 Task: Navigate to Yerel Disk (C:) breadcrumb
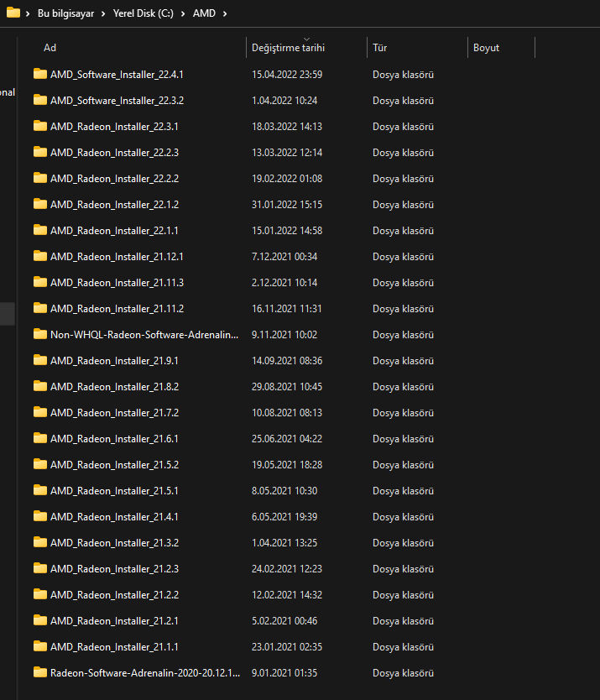pyautogui.click(x=143, y=13)
